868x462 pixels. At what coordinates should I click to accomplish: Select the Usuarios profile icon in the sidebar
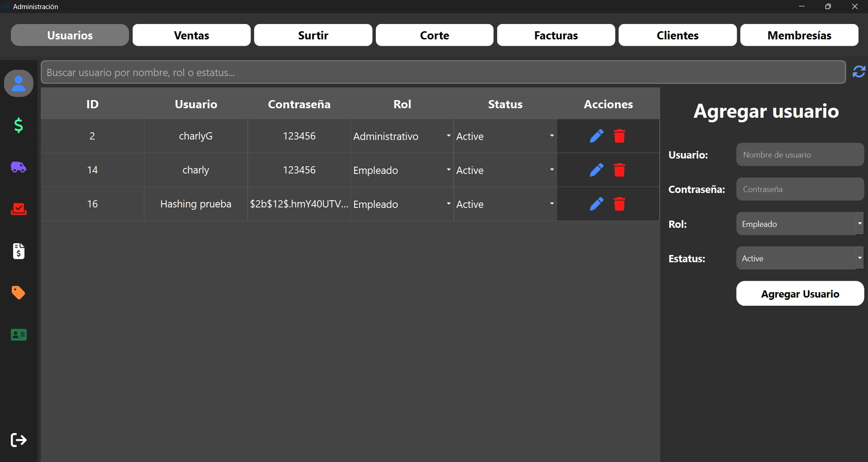coord(18,83)
